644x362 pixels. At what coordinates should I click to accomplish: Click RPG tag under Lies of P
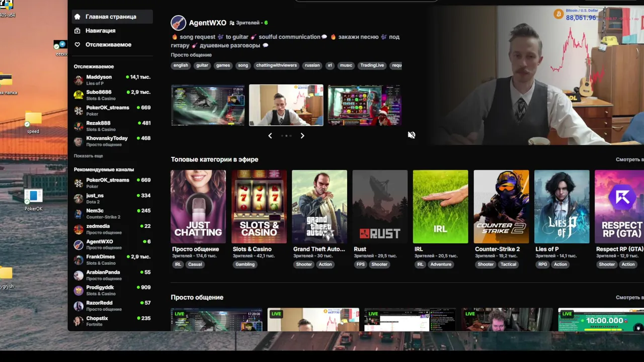coord(542,264)
